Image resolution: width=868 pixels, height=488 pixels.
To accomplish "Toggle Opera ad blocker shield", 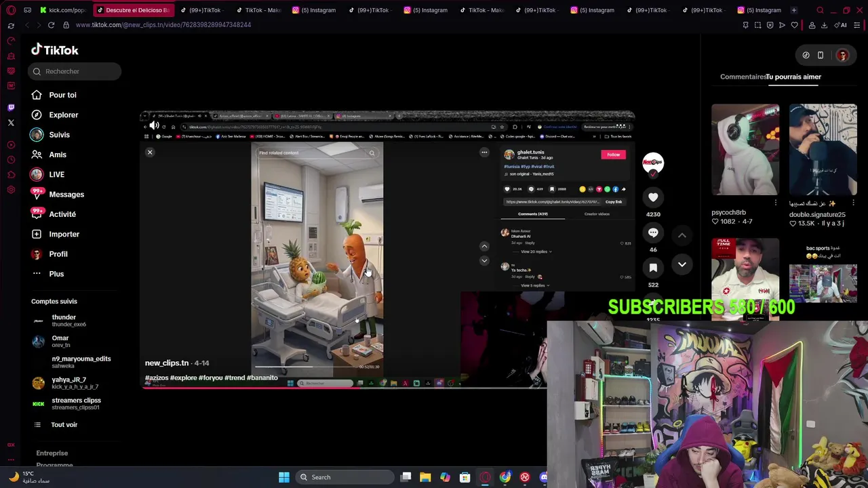I will pos(770,25).
